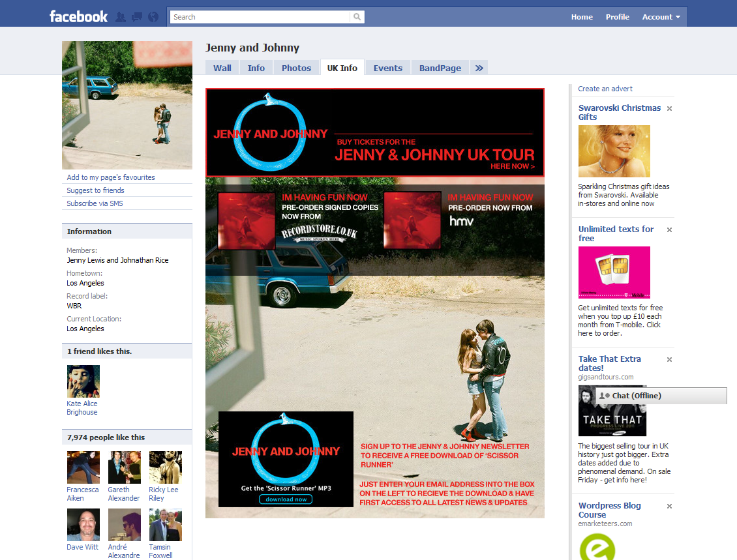Click the search magnifier button

pyautogui.click(x=357, y=17)
